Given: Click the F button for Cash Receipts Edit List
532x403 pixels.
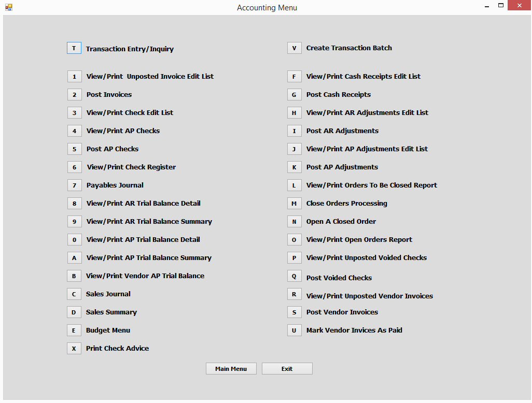Looking at the screenshot, I should pyautogui.click(x=294, y=77).
